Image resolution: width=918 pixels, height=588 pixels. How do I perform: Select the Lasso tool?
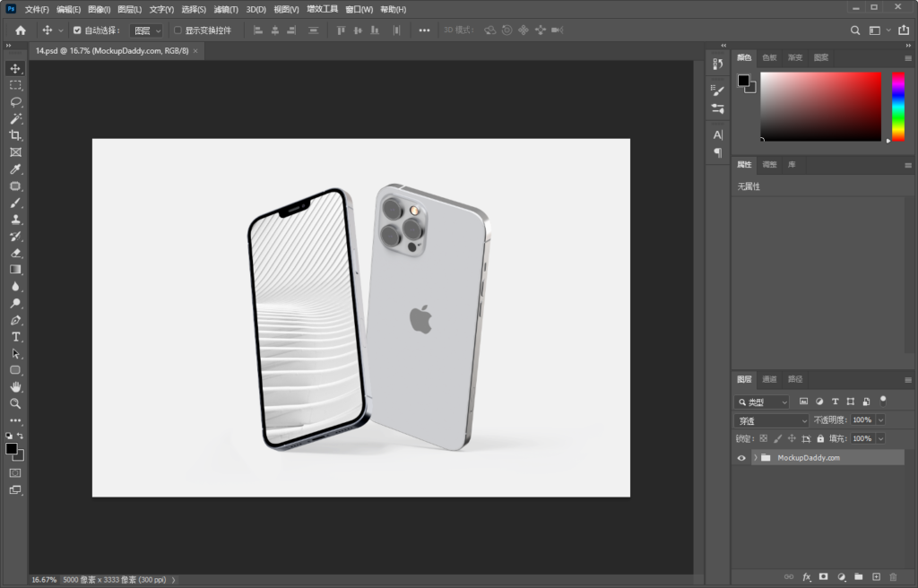click(15, 102)
